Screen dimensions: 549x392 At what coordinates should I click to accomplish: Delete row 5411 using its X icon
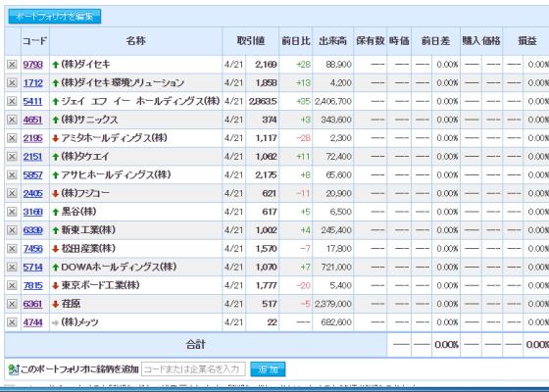click(x=12, y=102)
